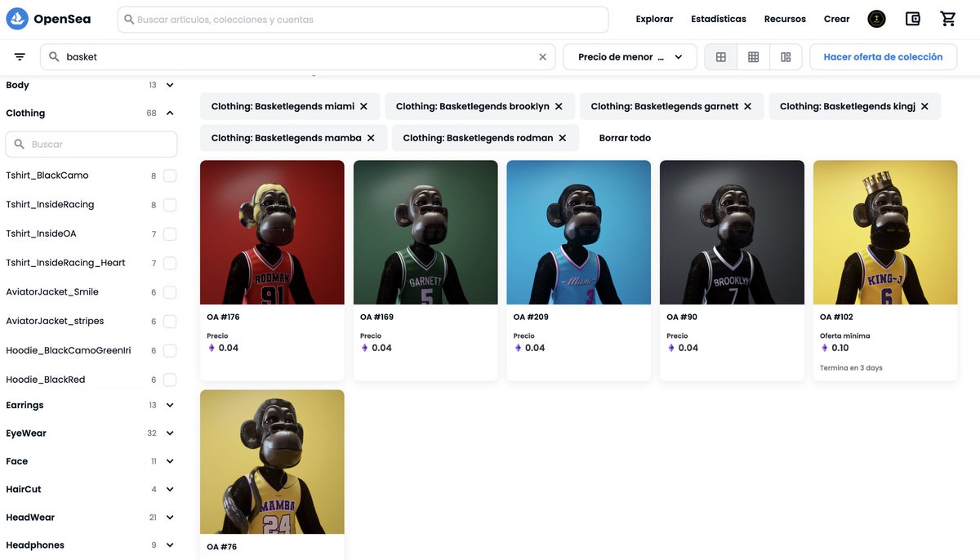
Task: Open the OA #176 Rodman ape thumbnail
Action: coord(272,233)
